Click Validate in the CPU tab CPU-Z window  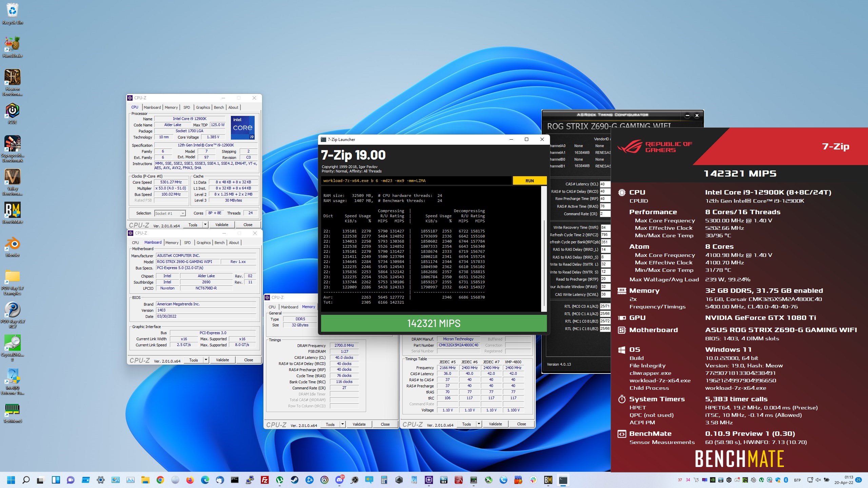tap(222, 225)
